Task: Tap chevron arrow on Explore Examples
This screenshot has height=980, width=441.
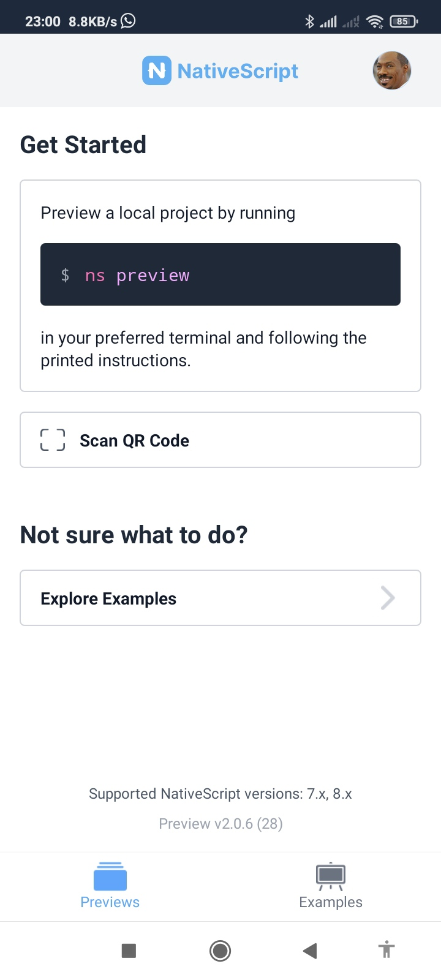Action: click(387, 598)
